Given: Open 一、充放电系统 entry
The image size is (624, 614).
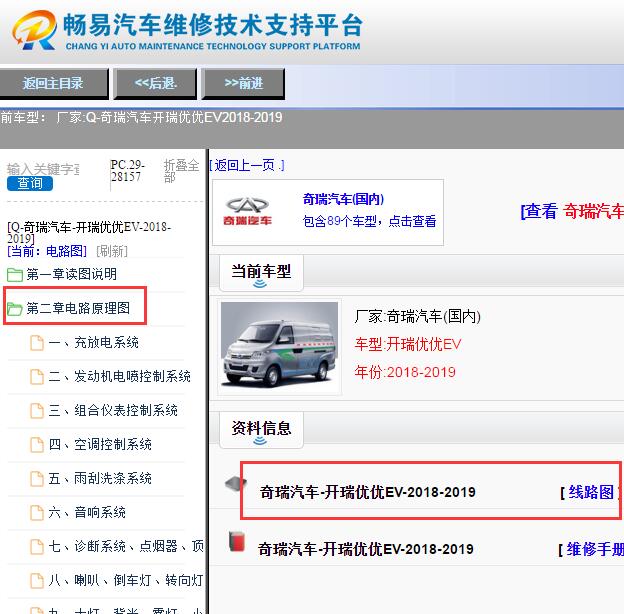Looking at the screenshot, I should pyautogui.click(x=94, y=342).
